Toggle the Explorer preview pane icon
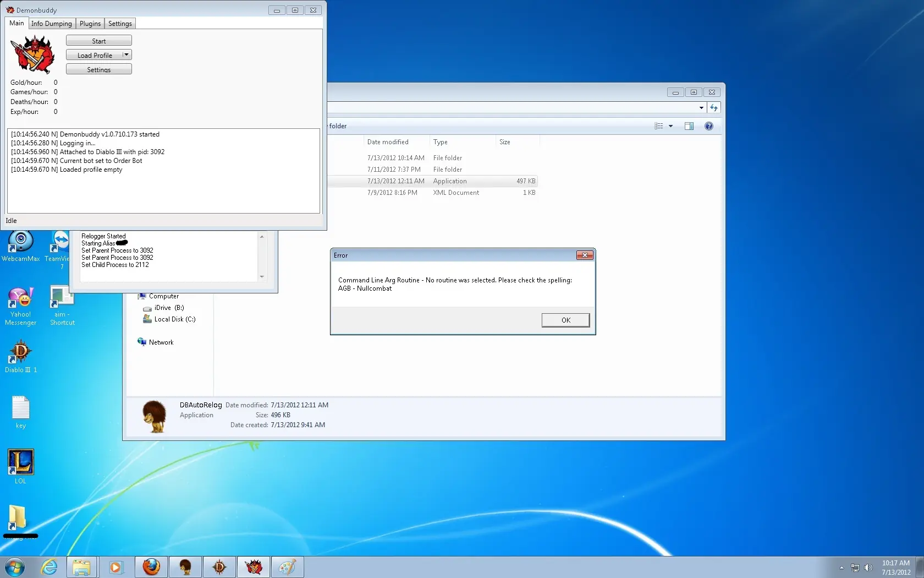Screen dimensions: 924x578 click(689, 126)
